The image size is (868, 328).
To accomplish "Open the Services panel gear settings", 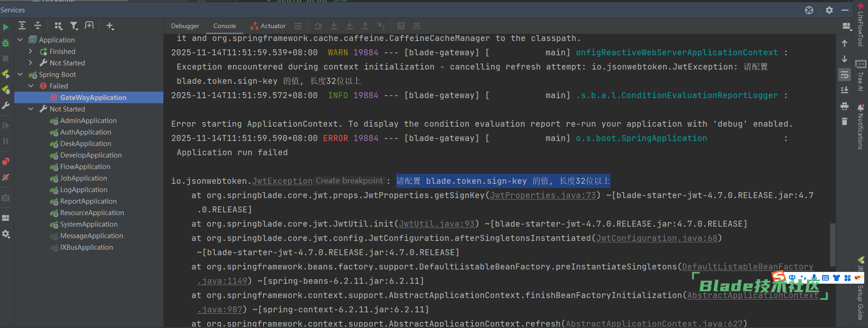I will (829, 10).
